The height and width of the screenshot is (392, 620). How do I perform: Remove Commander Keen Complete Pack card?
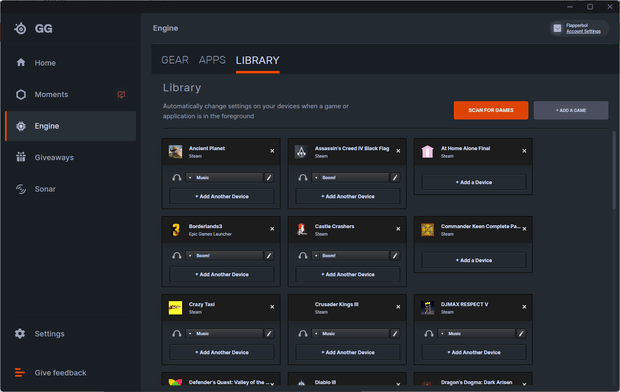pos(524,229)
